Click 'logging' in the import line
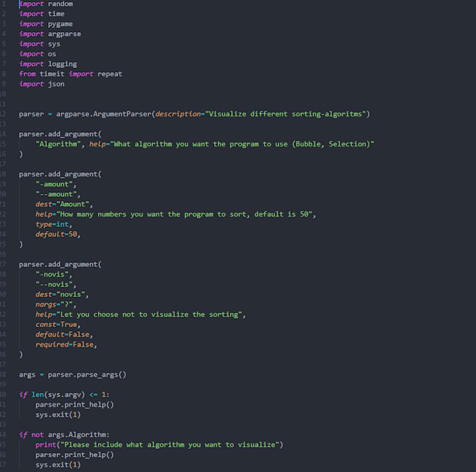Image resolution: width=476 pixels, height=472 pixels. [x=62, y=64]
